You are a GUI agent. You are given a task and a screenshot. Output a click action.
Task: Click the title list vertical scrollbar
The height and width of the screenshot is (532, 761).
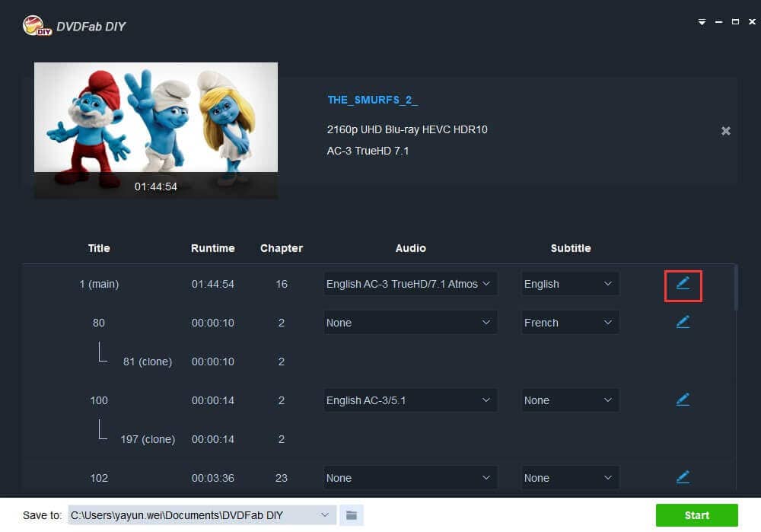pyautogui.click(x=736, y=288)
